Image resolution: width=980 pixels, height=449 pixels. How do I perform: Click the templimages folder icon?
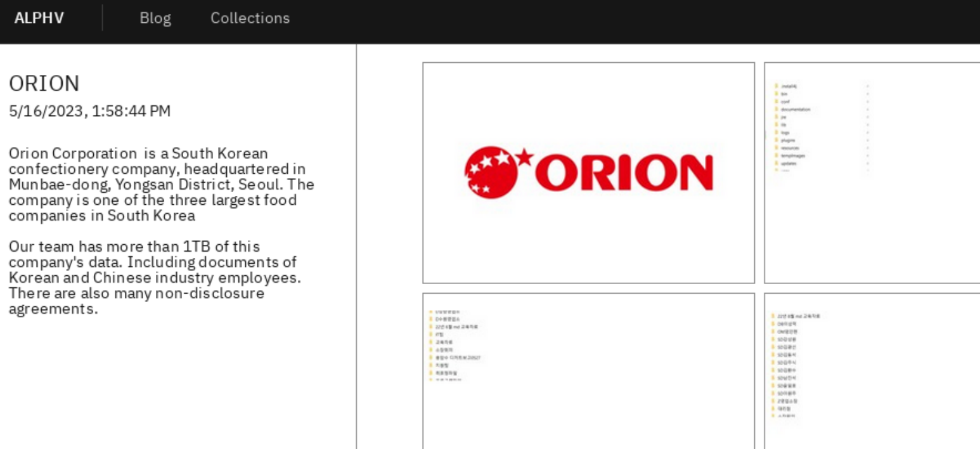coord(776,156)
